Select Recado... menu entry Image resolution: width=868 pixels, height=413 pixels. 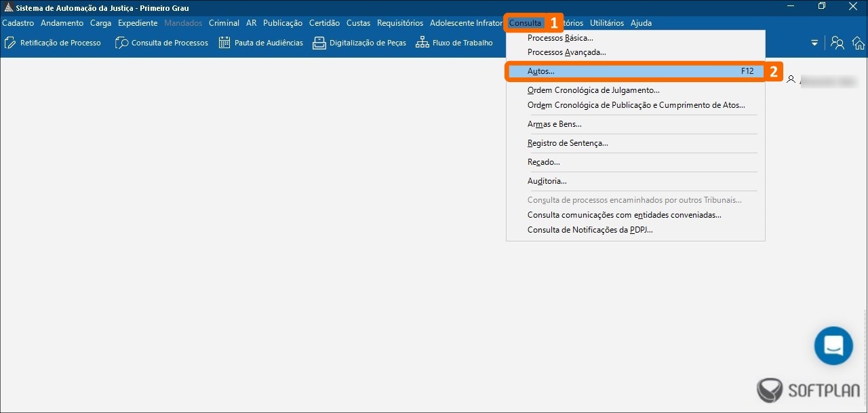635,162
